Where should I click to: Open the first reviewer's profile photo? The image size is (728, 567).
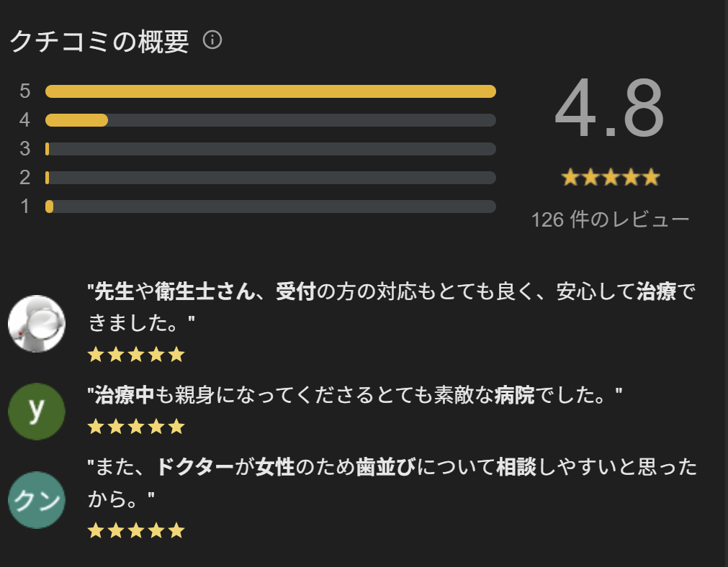(37, 324)
